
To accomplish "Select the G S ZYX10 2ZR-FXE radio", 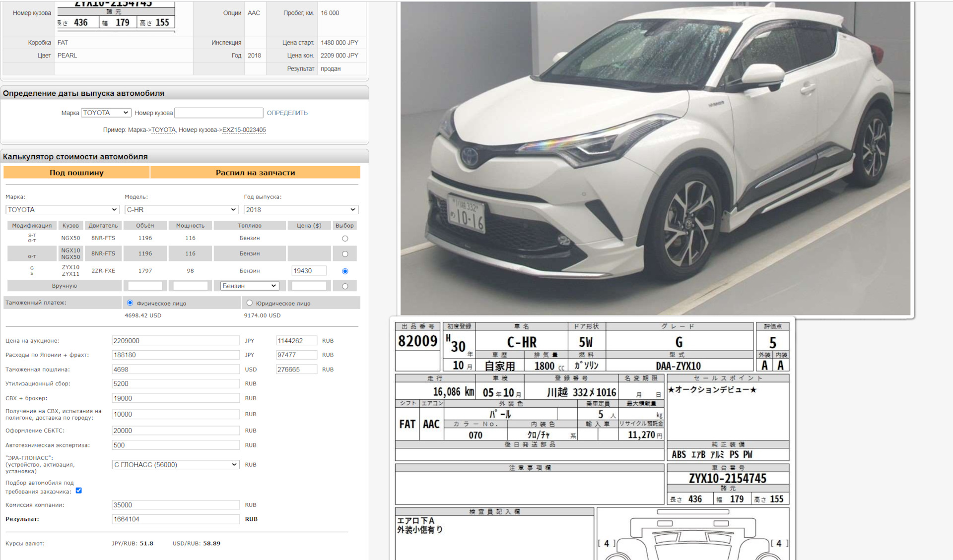I will 345,271.
